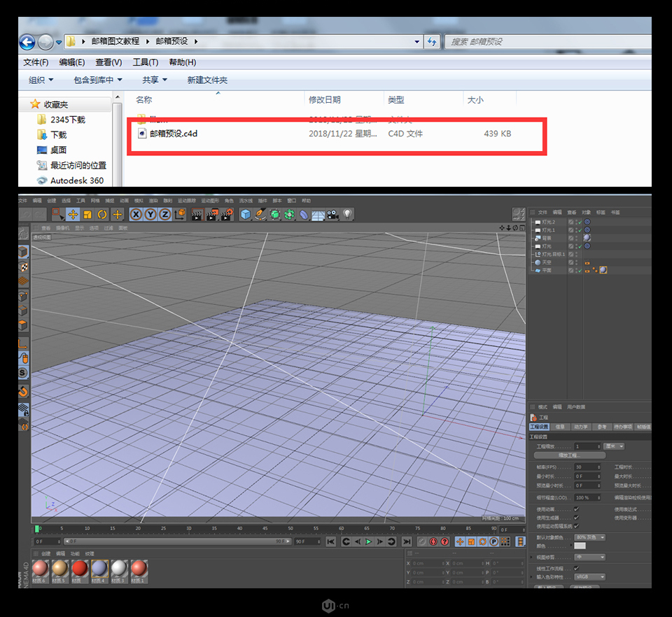The image size is (672, 617).
Task: Click the red 材质1 material ball
Action: 139,568
